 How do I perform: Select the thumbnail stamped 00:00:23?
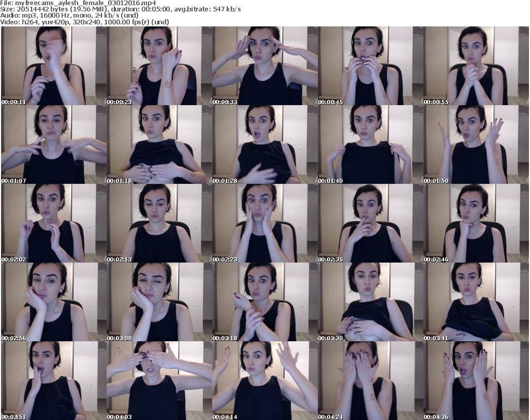coord(159,66)
